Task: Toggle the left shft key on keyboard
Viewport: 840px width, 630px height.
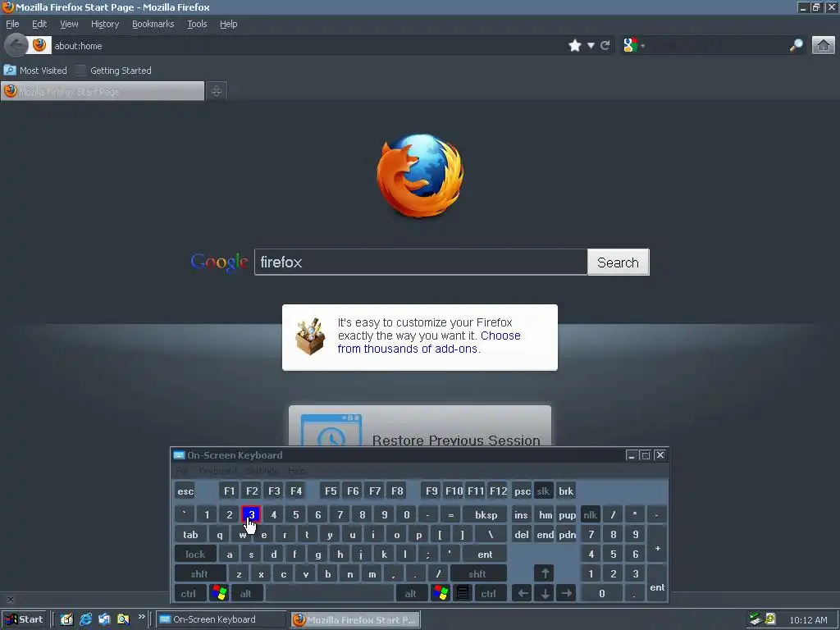Action: [x=200, y=574]
